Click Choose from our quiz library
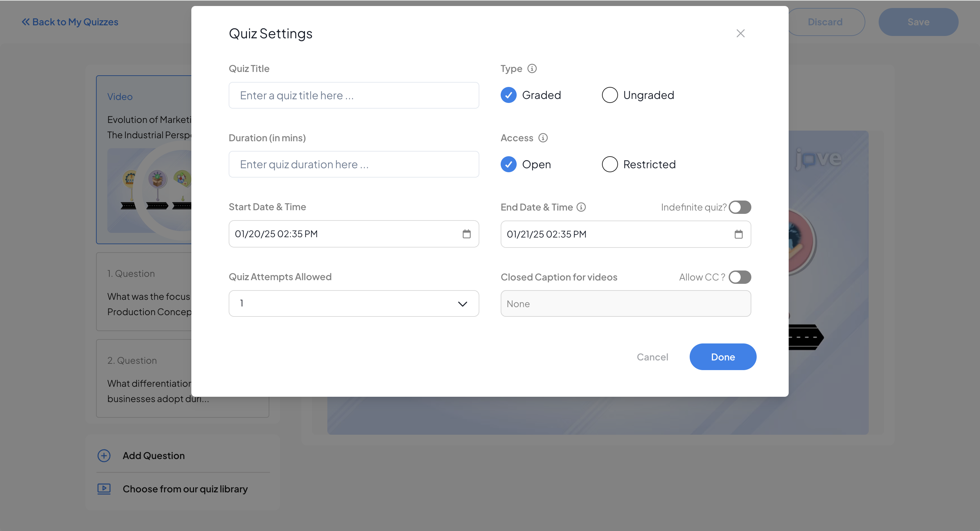The height and width of the screenshot is (531, 980). coord(185,489)
